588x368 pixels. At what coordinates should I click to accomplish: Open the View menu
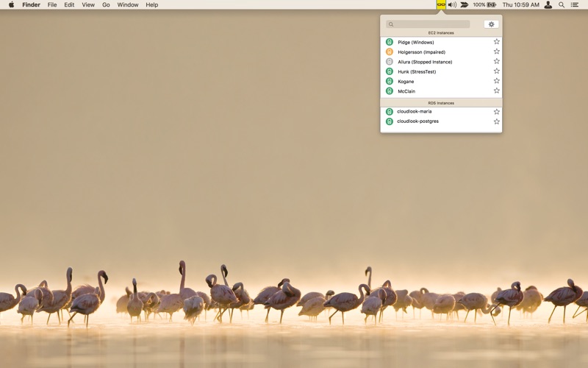tap(88, 5)
